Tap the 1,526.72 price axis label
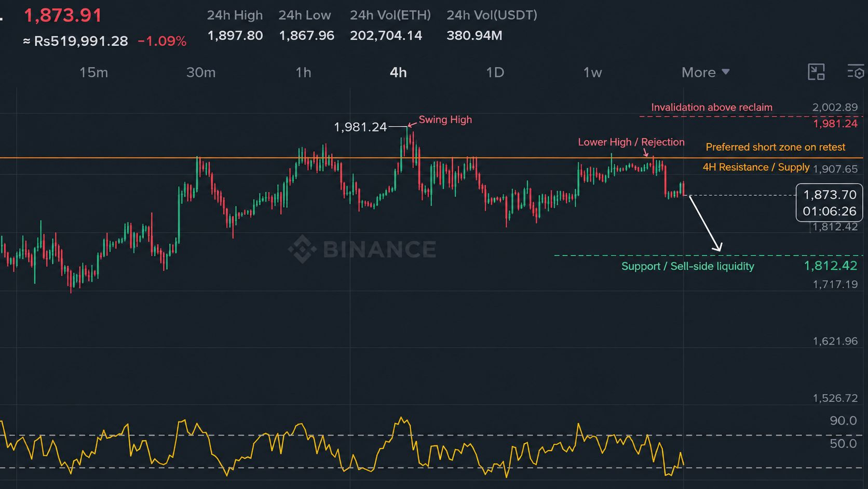The width and height of the screenshot is (868, 489). pyautogui.click(x=835, y=398)
